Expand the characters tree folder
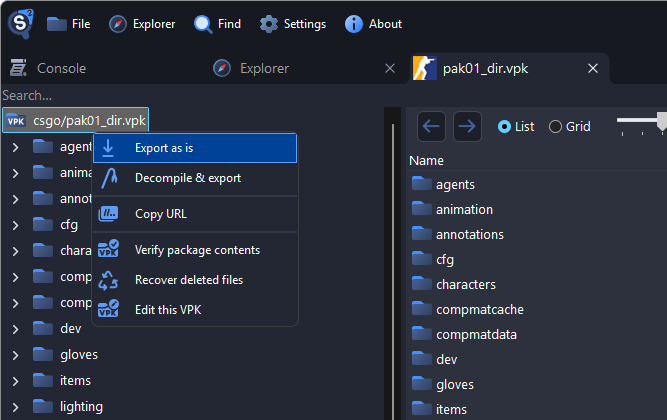667x420 pixels. [x=15, y=251]
